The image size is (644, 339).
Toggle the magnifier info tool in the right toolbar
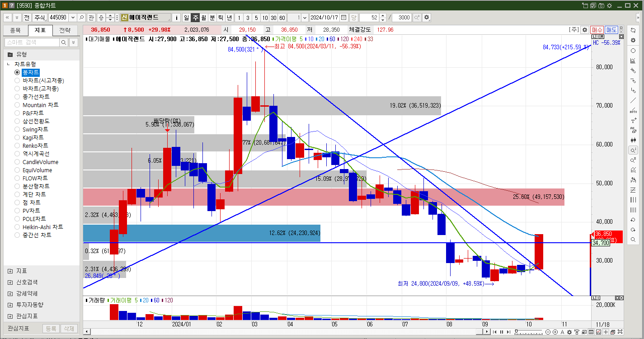(633, 150)
